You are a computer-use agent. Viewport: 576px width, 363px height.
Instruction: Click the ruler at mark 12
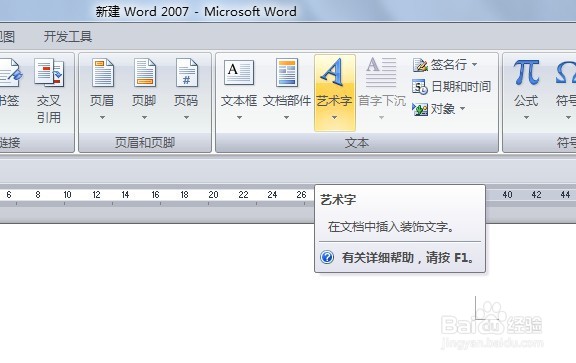click(x=96, y=195)
